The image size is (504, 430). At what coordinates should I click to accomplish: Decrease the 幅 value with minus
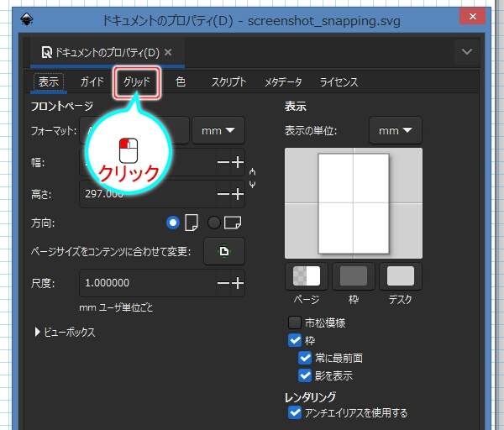click(x=223, y=162)
